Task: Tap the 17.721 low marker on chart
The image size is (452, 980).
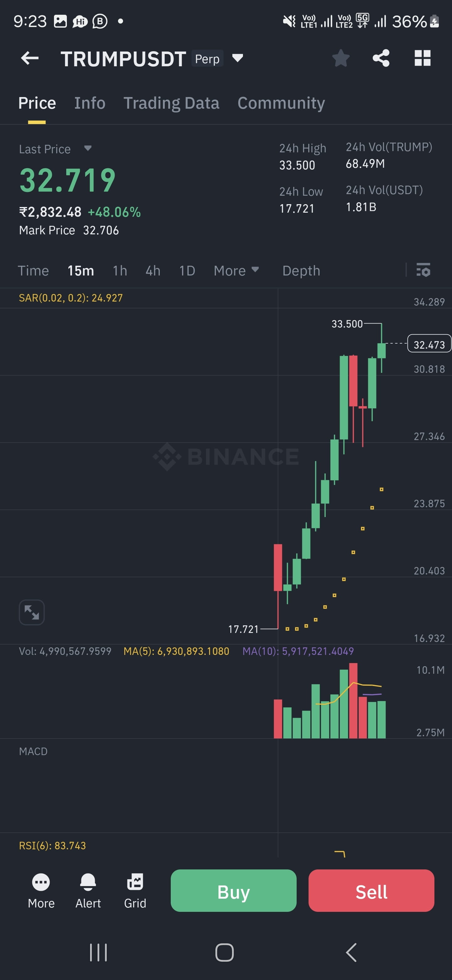Action: 243,629
